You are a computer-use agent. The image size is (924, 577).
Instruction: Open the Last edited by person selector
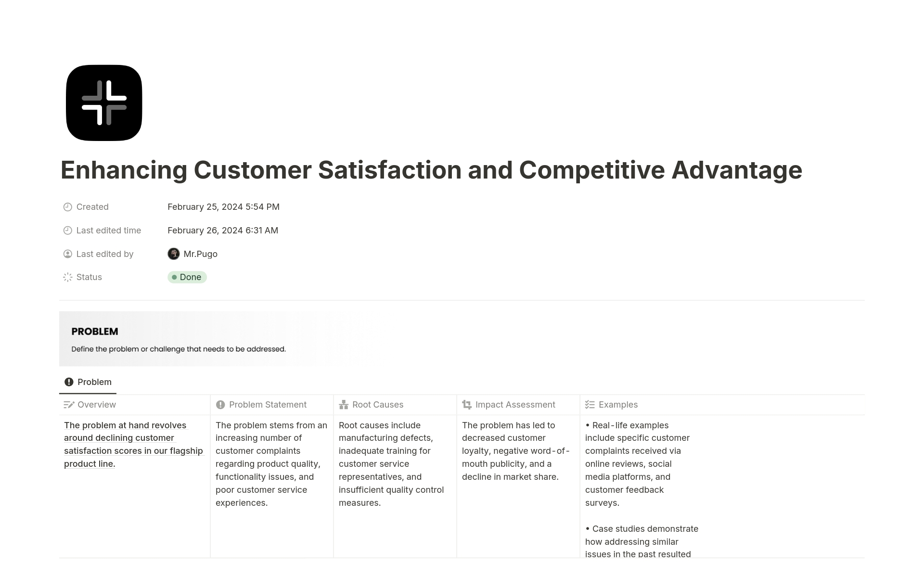point(194,254)
